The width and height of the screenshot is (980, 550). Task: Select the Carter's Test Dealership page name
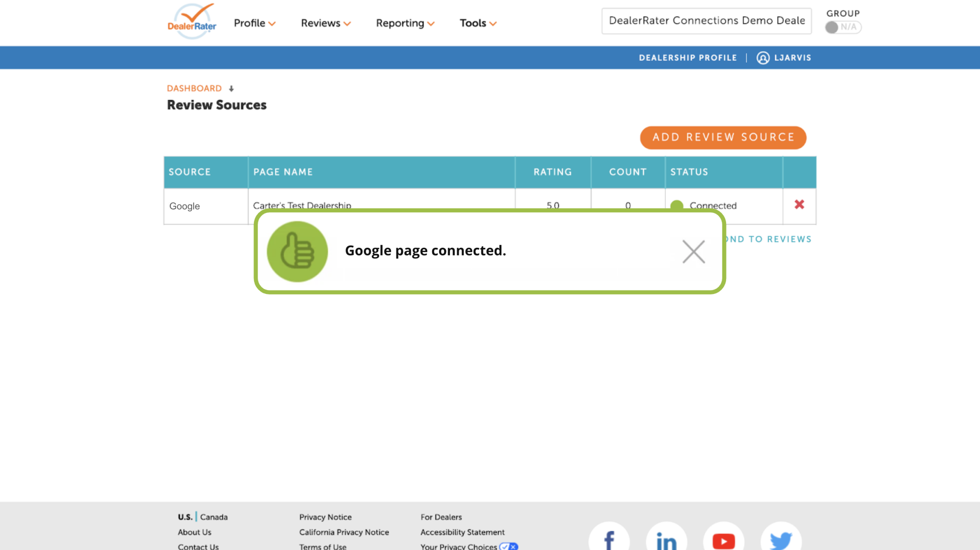click(302, 205)
